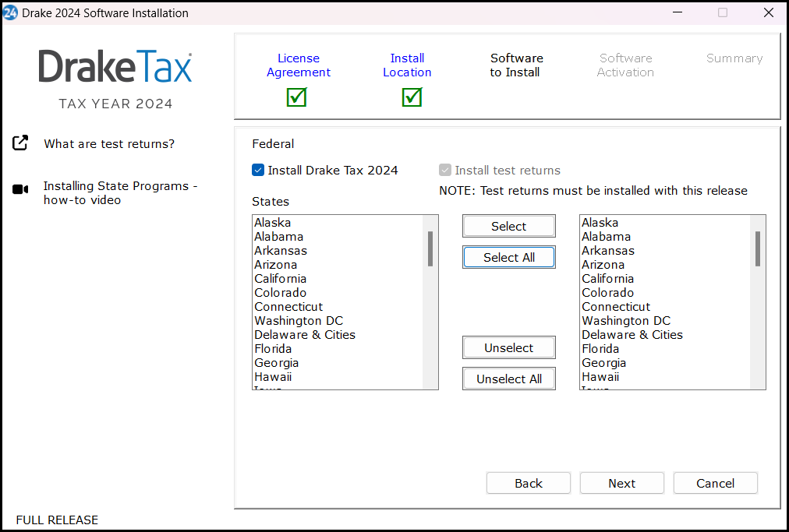
Task: Select Arizona in the left states list
Action: (338, 265)
